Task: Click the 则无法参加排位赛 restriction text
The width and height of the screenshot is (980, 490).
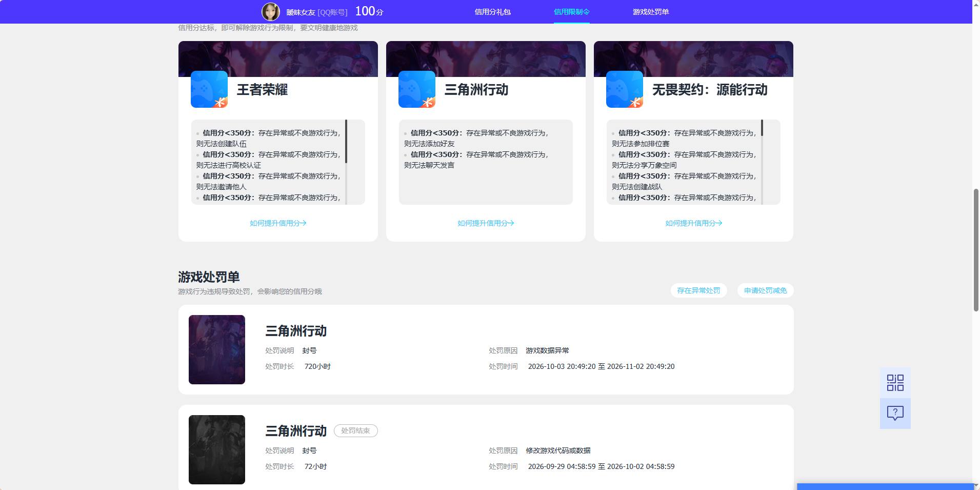Action: [641, 144]
